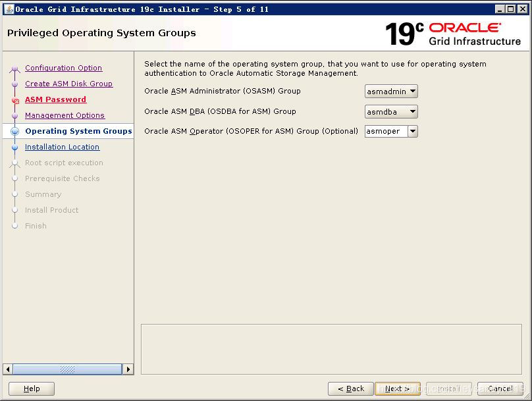The image size is (532, 401).
Task: Go to Create ASM Disk Group step
Action: click(68, 84)
